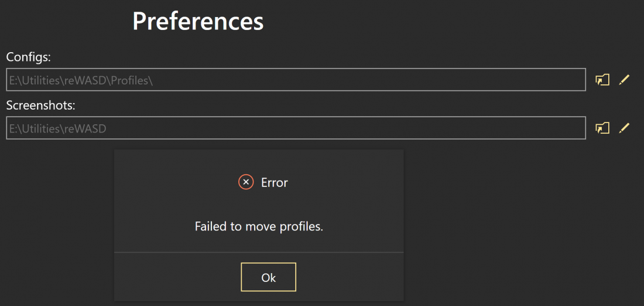Viewport: 644px width, 306px height.
Task: Click the E: drive portion of Configs path
Action: coord(13,81)
